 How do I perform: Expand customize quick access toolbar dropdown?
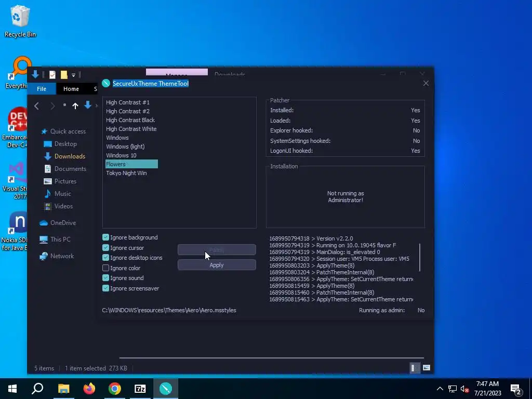[x=73, y=75]
